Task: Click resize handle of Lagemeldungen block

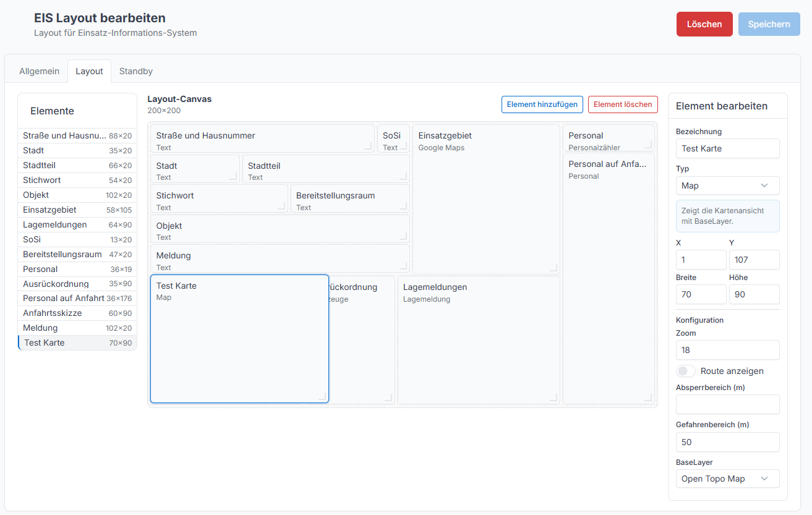Action: 554,398
